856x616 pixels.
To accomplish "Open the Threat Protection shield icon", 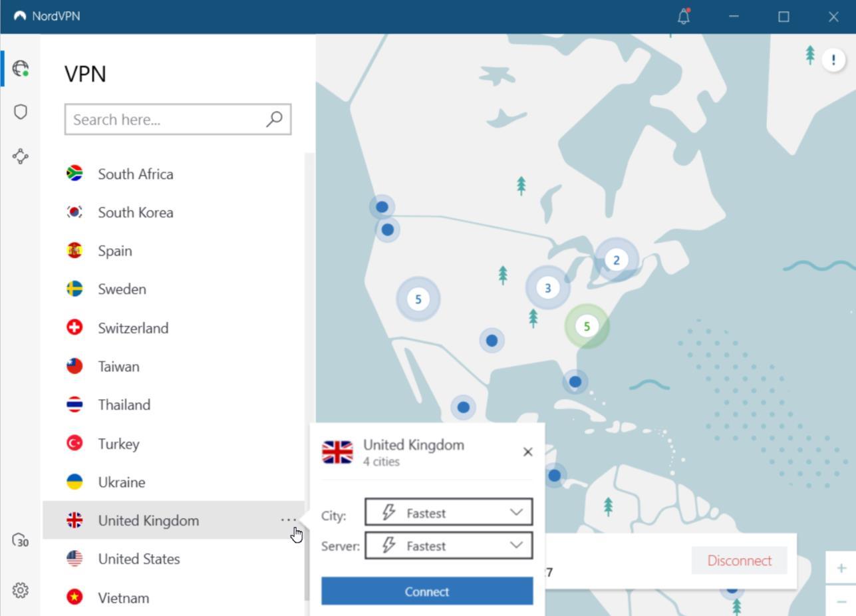I will [x=21, y=112].
